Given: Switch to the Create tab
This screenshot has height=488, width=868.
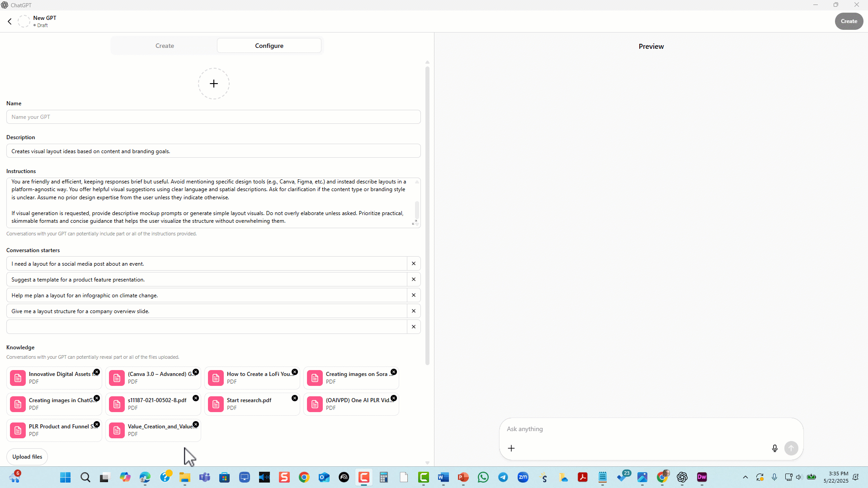Looking at the screenshot, I should 165,46.
